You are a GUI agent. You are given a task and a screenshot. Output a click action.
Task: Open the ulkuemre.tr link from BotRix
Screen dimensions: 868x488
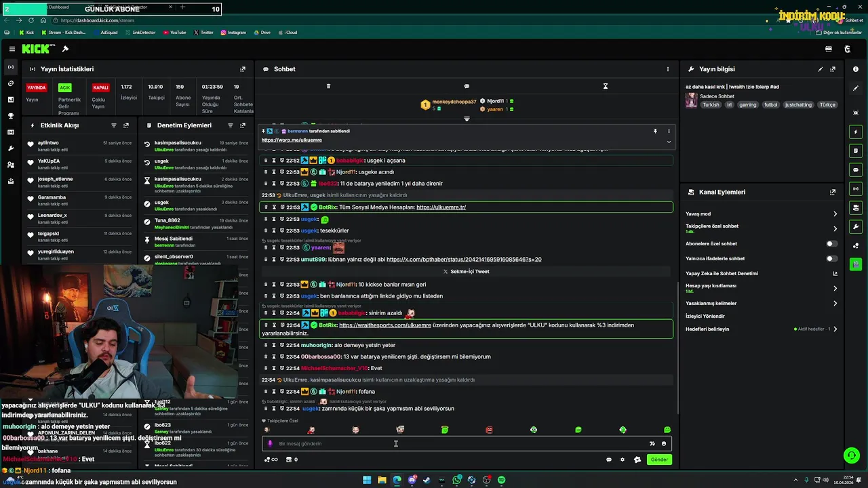(x=441, y=207)
